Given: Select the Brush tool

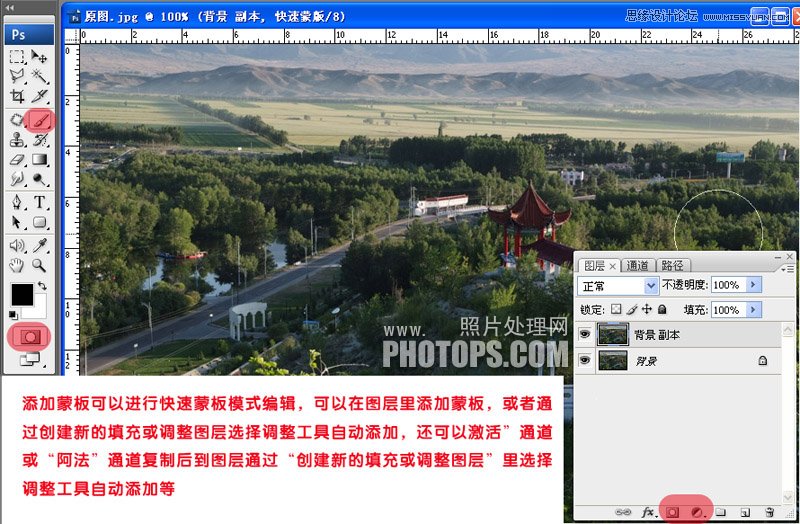Looking at the screenshot, I should (39, 120).
